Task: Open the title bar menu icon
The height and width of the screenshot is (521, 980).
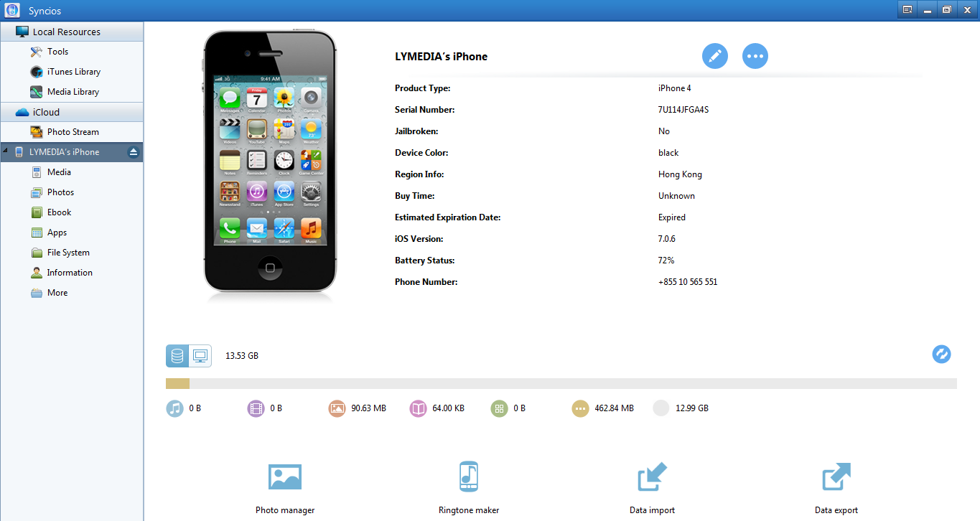Action: pos(907,9)
